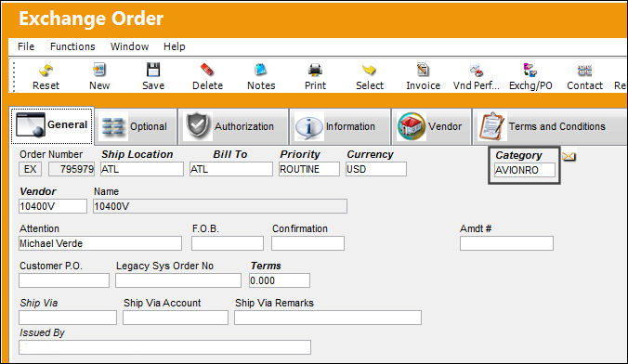Click the Issued By field
Viewport: 628px width, 364px height.
tap(164, 347)
